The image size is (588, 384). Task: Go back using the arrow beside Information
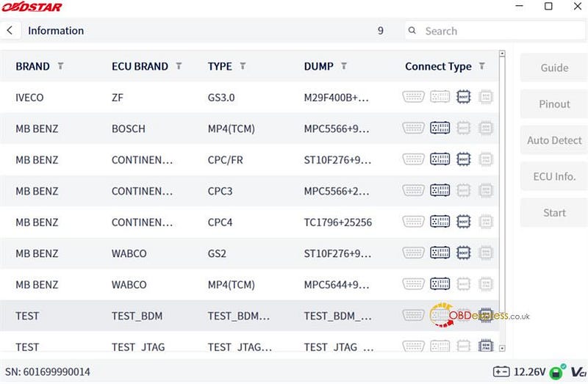tap(10, 30)
